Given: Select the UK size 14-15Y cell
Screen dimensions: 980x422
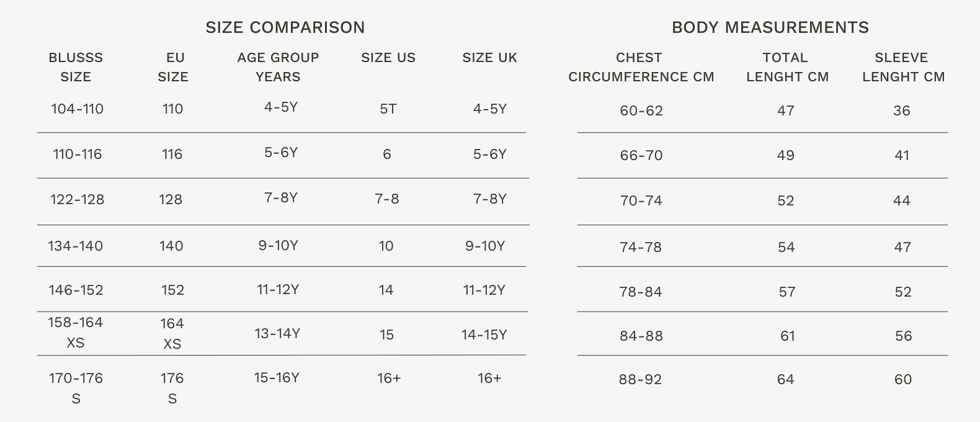Looking at the screenshot, I should [484, 335].
